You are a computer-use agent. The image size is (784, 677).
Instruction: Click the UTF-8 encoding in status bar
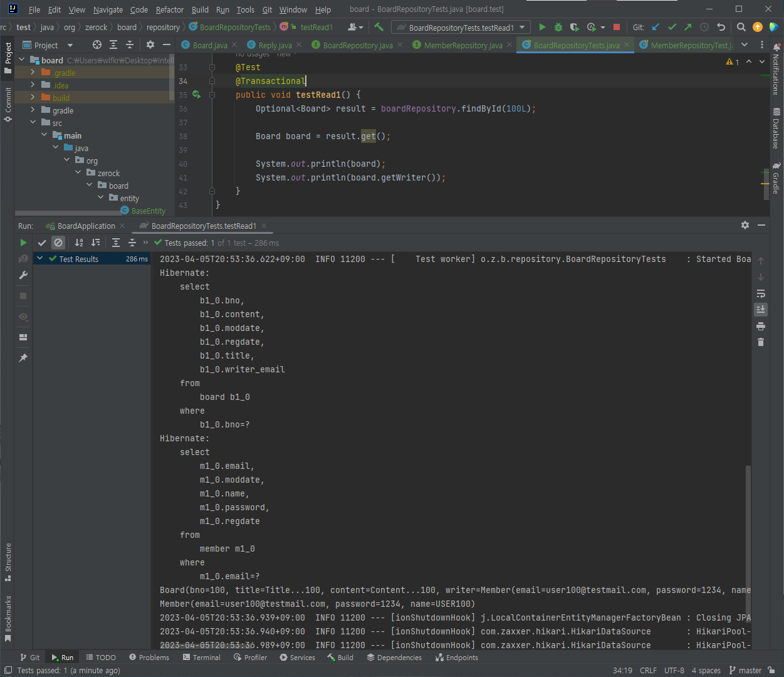click(674, 670)
